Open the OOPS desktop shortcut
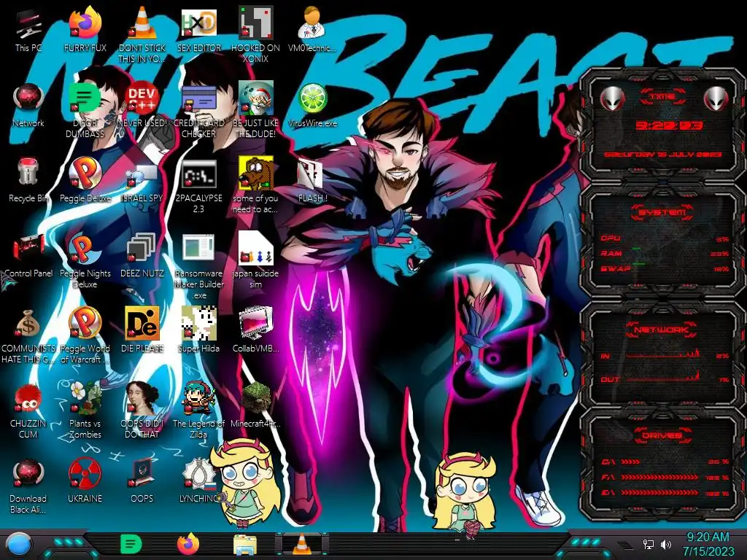Screen dimensions: 747x560 click(x=142, y=481)
